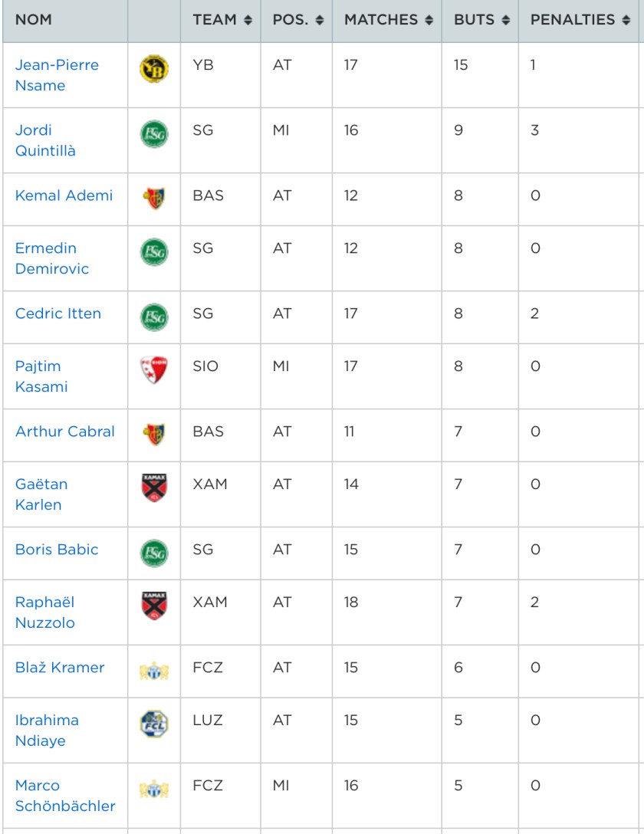Click the Luzern logo beside Ibrahima Ndiaye
The height and width of the screenshot is (834, 644).
[x=154, y=725]
